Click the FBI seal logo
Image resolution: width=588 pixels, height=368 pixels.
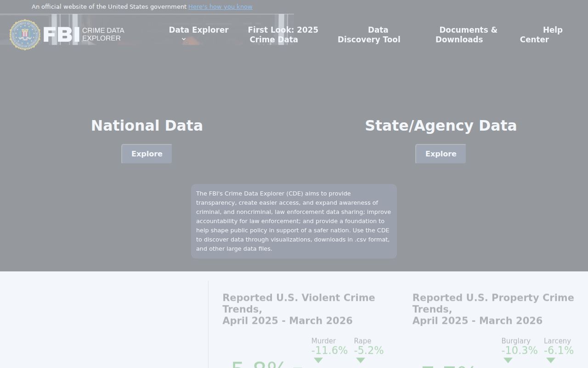click(x=25, y=34)
